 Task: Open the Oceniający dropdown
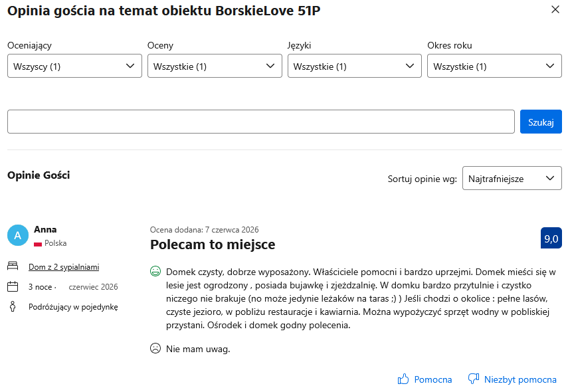click(74, 66)
